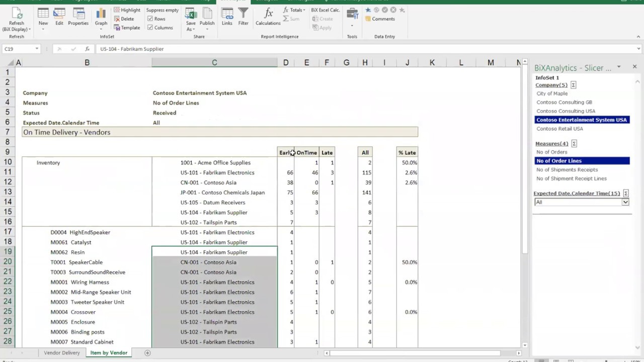Viewport: 644px width, 362px height.
Task: Select the No of Orders measure
Action: click(552, 152)
